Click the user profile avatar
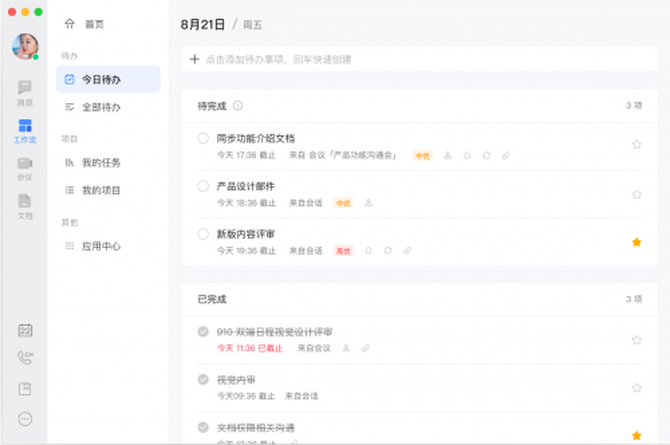The height and width of the screenshot is (445, 670). tap(25, 46)
